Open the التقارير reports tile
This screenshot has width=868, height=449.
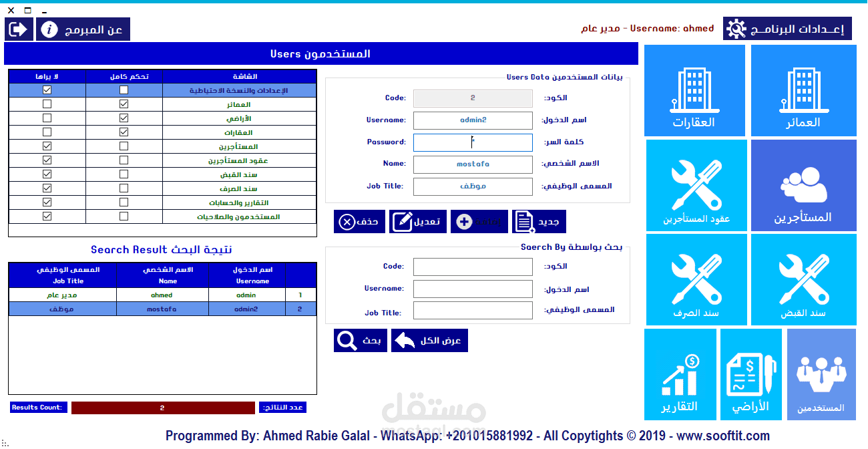(x=680, y=374)
